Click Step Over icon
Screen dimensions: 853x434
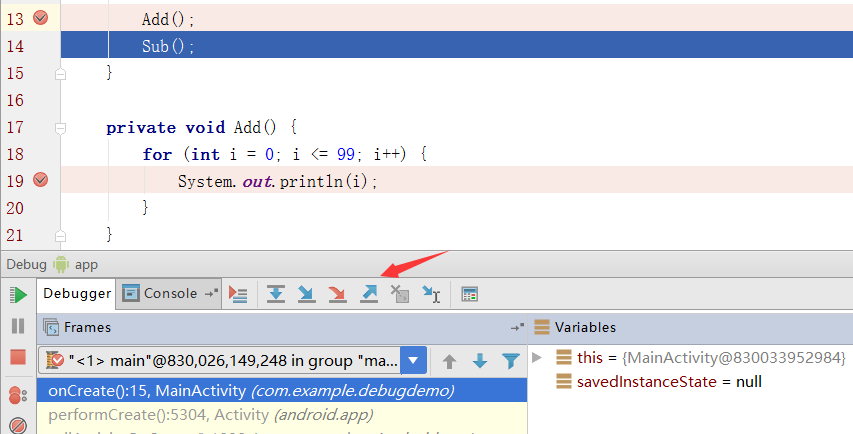pos(276,294)
